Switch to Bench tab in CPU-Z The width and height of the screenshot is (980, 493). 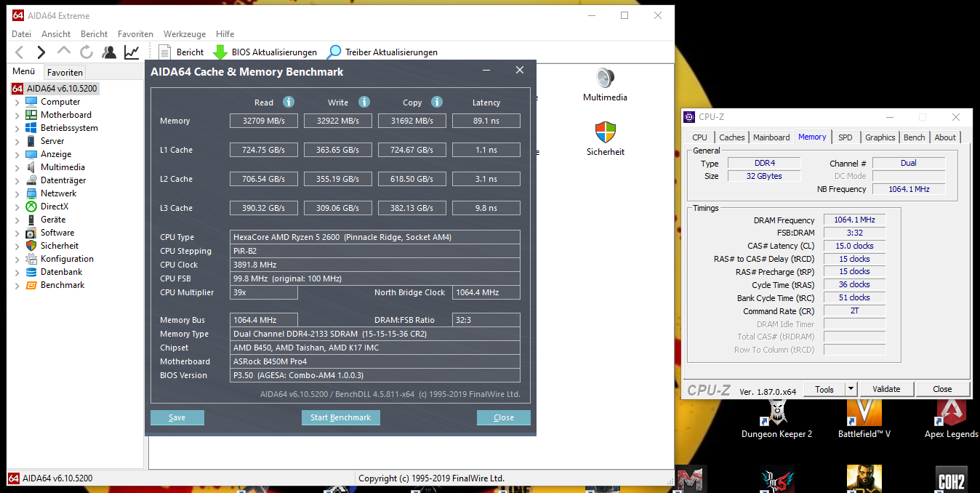[915, 137]
